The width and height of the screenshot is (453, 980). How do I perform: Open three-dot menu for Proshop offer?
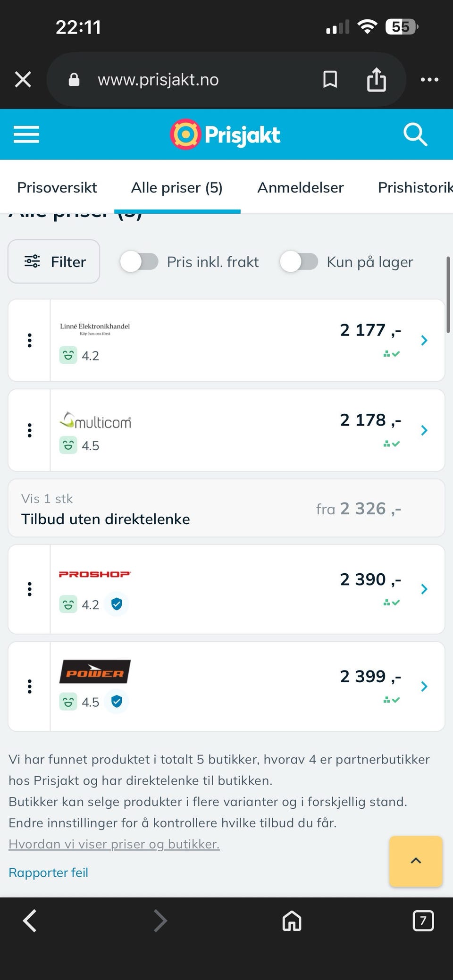30,589
